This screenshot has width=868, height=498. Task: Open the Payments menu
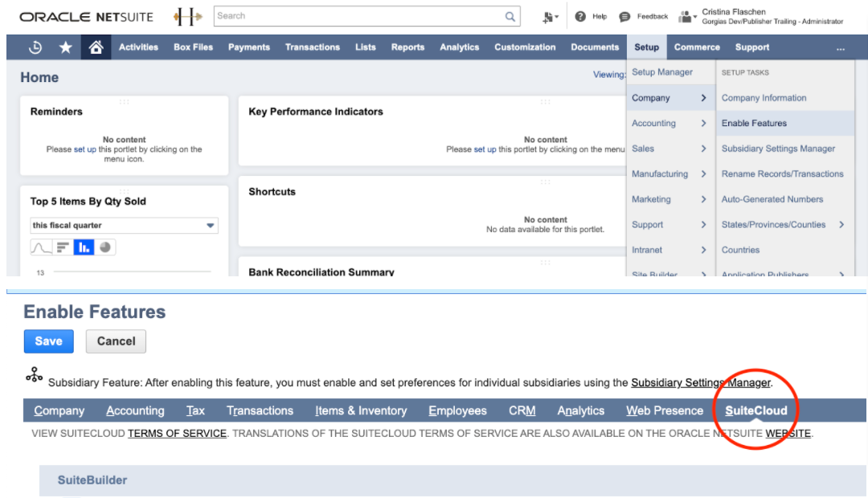(x=249, y=47)
